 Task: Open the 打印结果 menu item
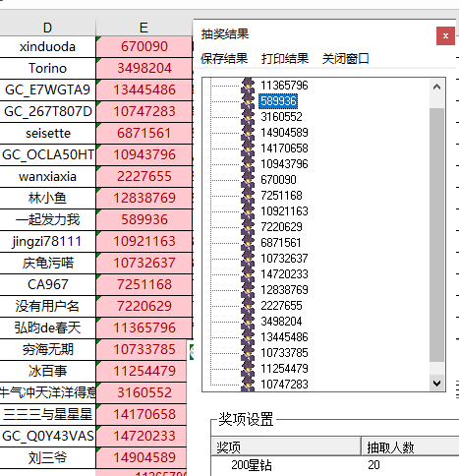(x=285, y=59)
